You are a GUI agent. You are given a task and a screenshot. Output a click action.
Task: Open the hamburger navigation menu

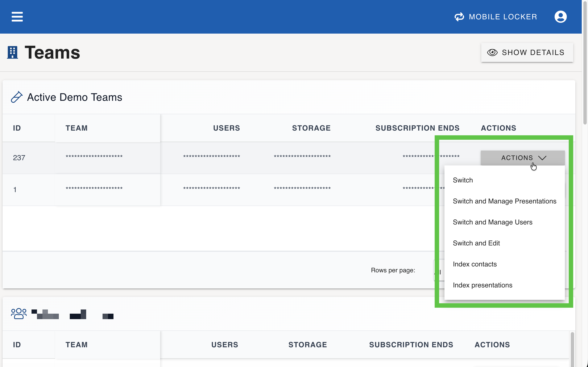coord(17,17)
